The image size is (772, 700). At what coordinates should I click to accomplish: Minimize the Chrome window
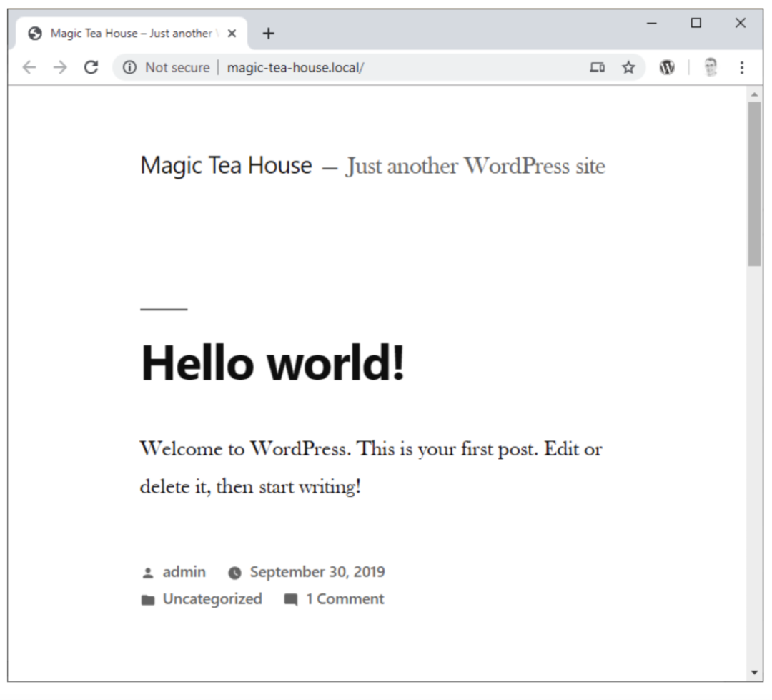(x=651, y=23)
